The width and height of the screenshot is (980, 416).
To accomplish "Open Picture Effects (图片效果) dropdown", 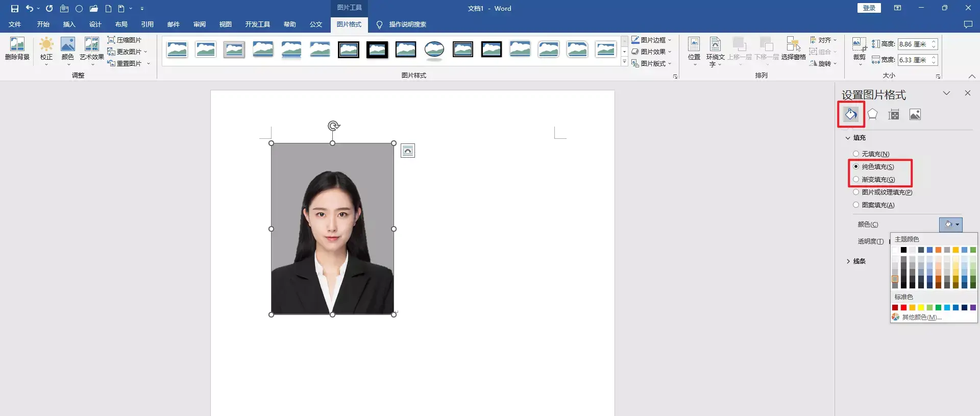I will pyautogui.click(x=652, y=52).
